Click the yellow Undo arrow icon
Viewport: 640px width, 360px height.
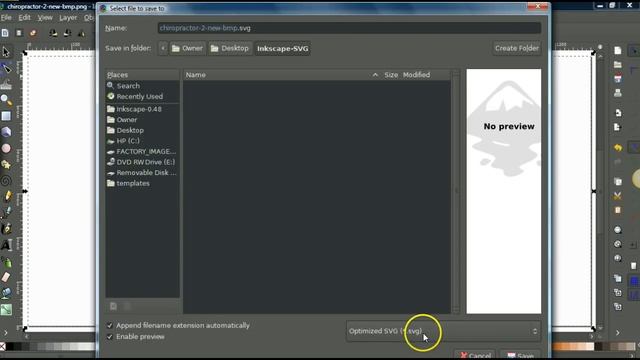click(x=618, y=147)
